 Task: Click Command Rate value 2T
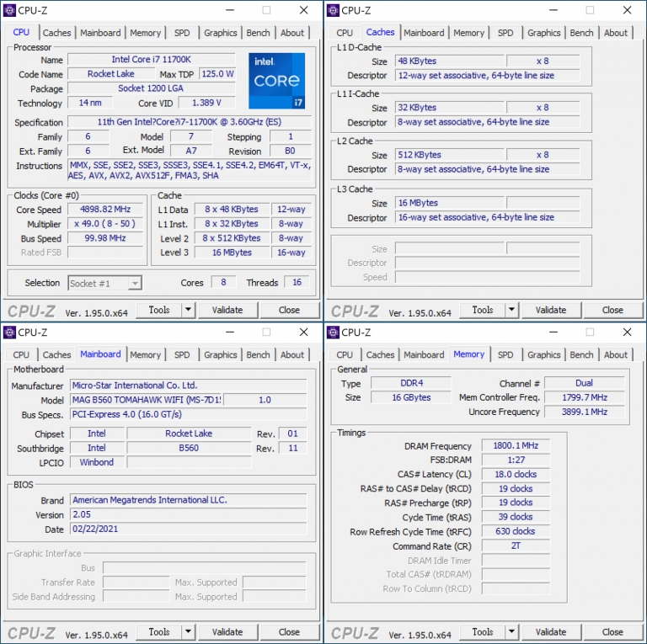[516, 546]
